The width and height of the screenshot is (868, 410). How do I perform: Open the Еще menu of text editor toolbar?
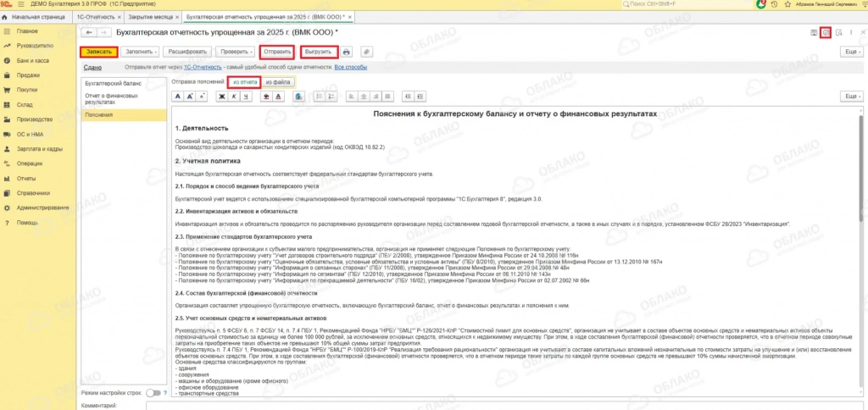click(x=851, y=96)
